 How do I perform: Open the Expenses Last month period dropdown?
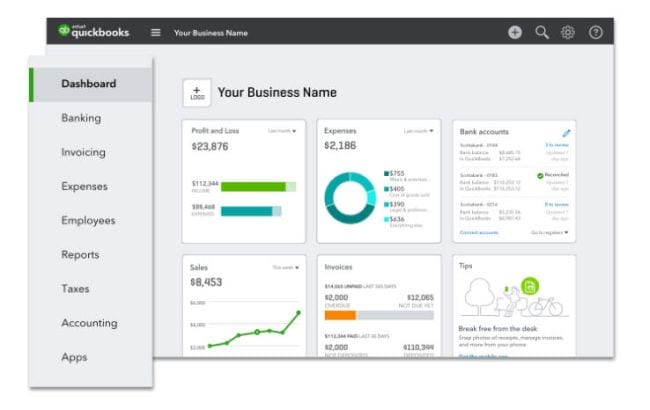point(418,131)
